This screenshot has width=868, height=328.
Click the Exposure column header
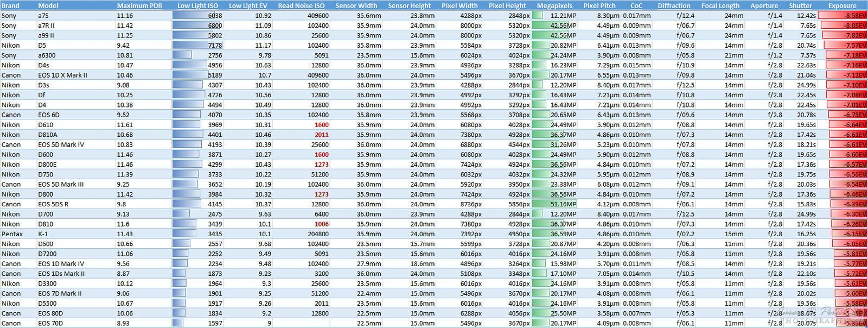point(842,5)
